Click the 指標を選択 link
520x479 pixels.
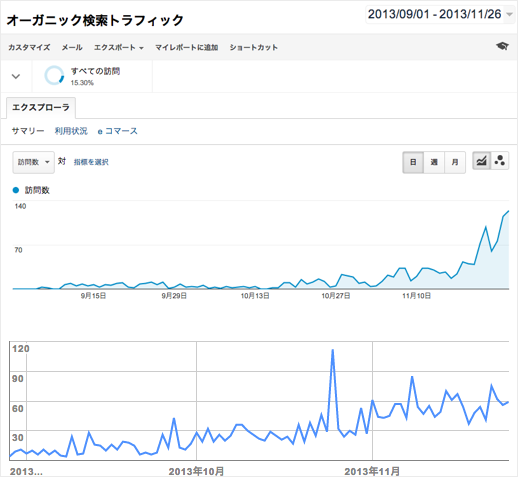click(x=91, y=162)
